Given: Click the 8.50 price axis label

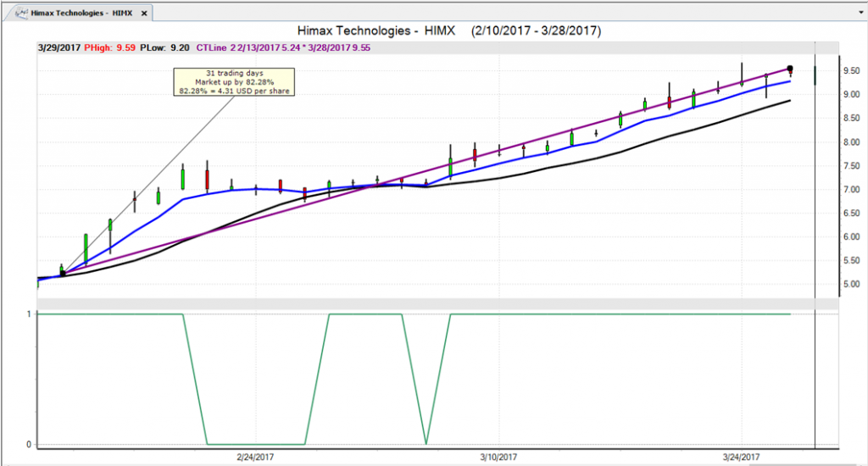Looking at the screenshot, I should tap(851, 119).
